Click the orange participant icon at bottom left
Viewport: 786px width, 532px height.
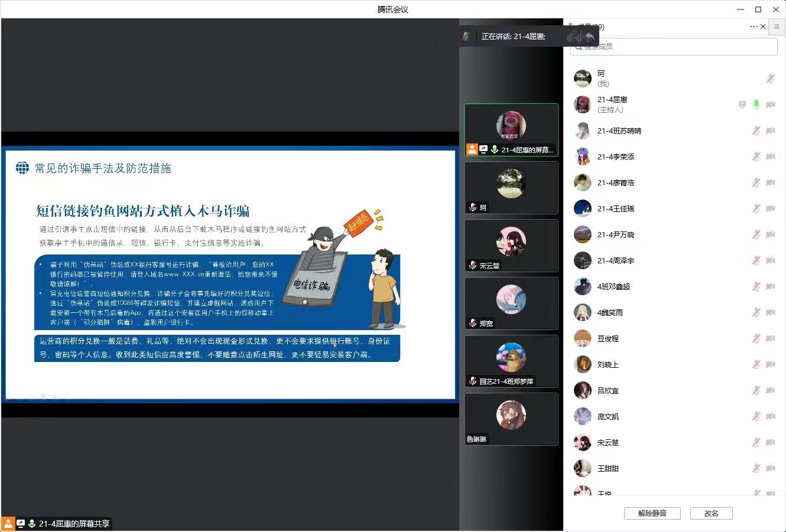(8, 523)
